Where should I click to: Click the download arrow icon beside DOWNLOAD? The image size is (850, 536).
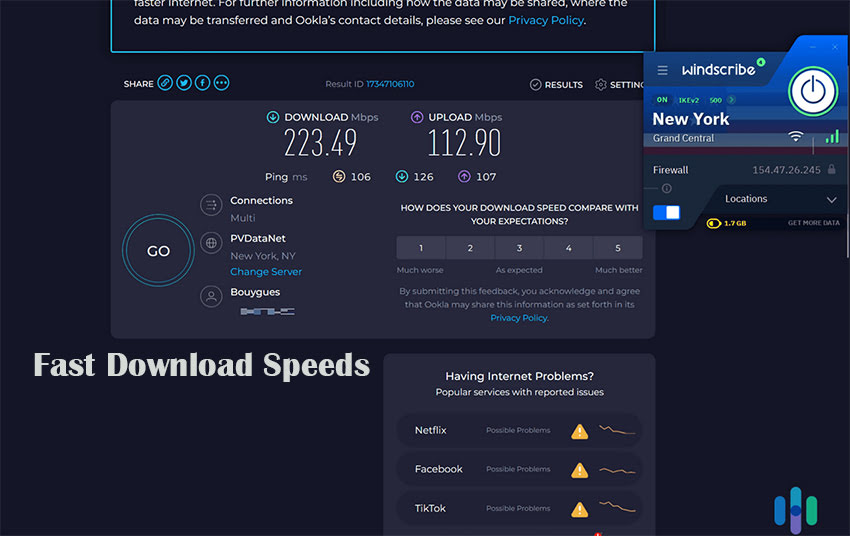pos(273,117)
